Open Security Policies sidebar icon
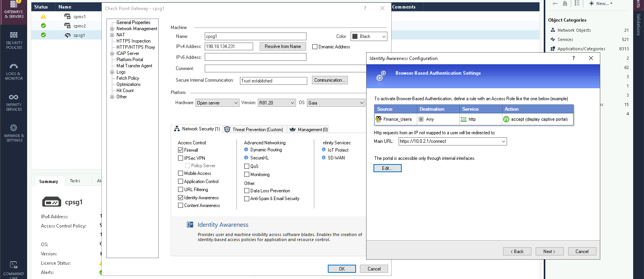 click(14, 36)
